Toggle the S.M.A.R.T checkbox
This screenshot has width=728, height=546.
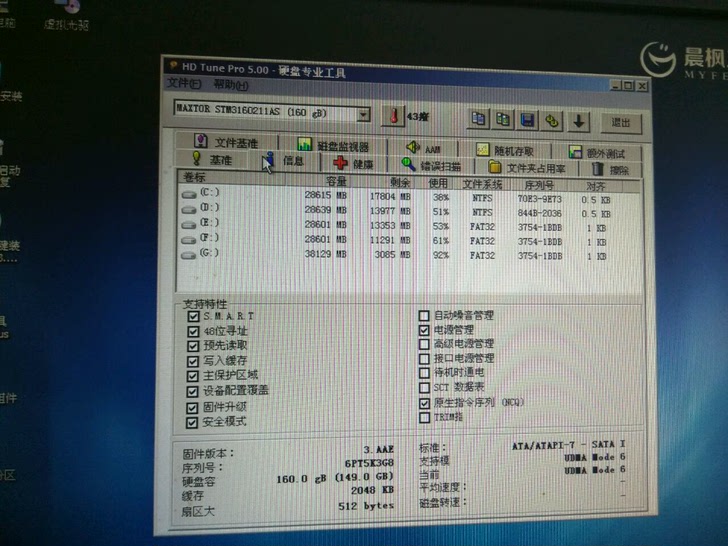pos(193,317)
